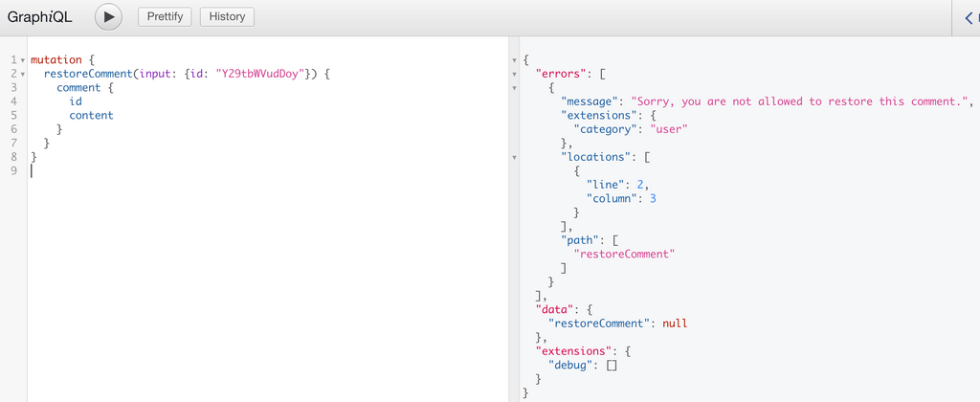980x402 pixels.
Task: Click the Prettify button
Action: (x=165, y=17)
